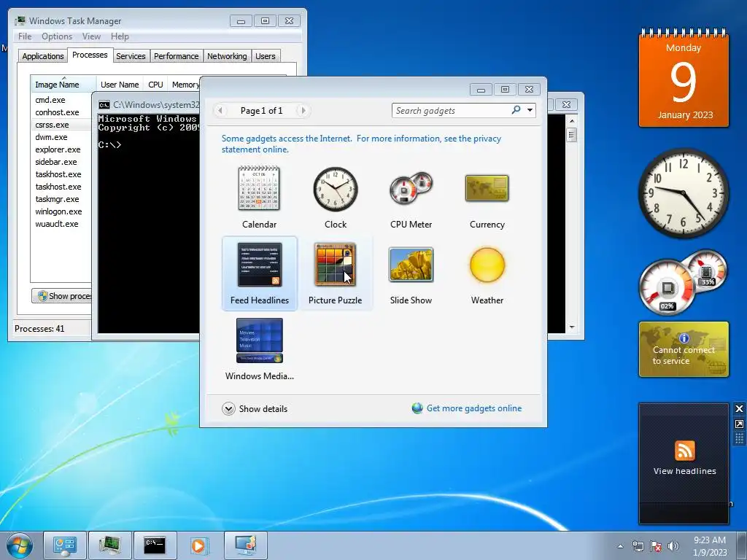Image resolution: width=747 pixels, height=560 pixels.
Task: Open the Gadgets gallery taskbar button
Action: pyautogui.click(x=245, y=545)
